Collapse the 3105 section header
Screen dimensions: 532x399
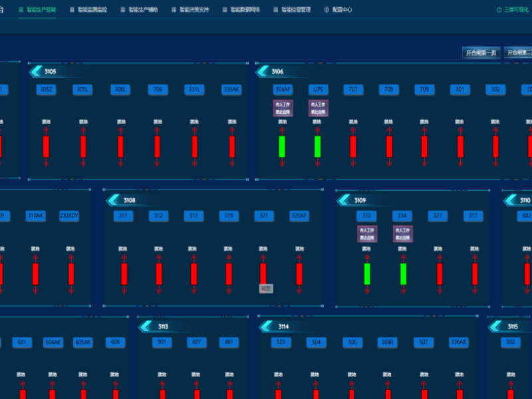51,71
